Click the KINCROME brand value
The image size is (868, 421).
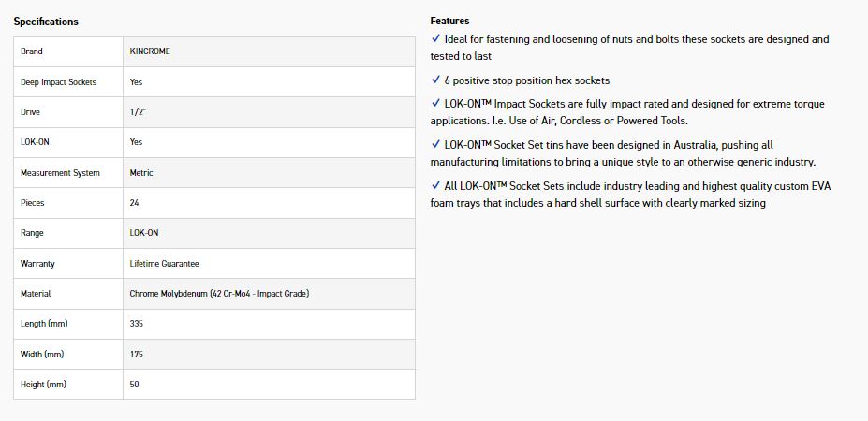click(150, 51)
